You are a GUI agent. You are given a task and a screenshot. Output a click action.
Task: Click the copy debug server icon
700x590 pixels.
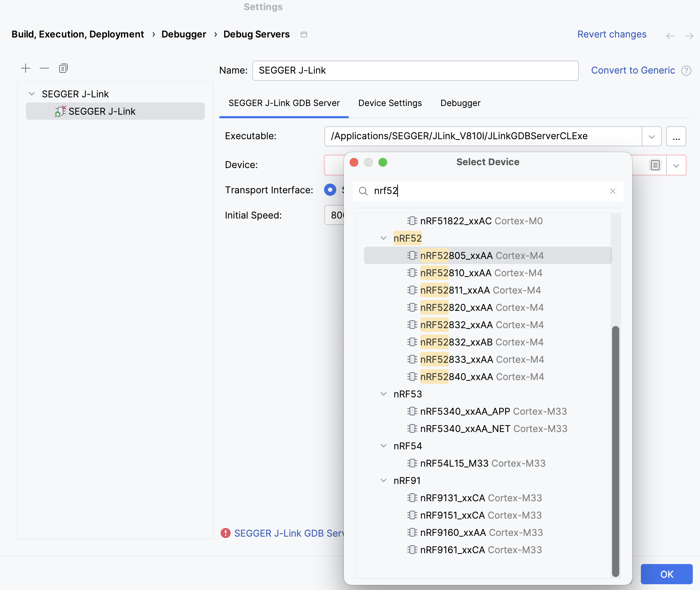(x=63, y=68)
